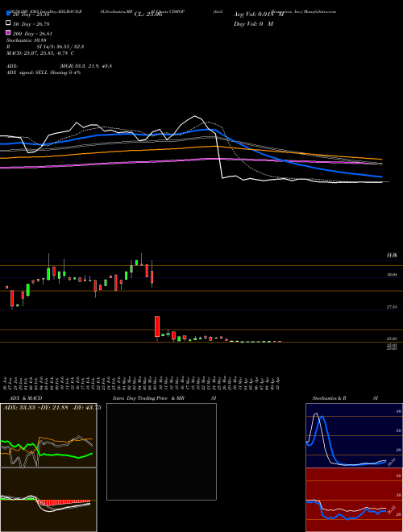Screen dimensions: 403x532
Task: Click the ADX +DY -DY values header
Action: pos(52,408)
